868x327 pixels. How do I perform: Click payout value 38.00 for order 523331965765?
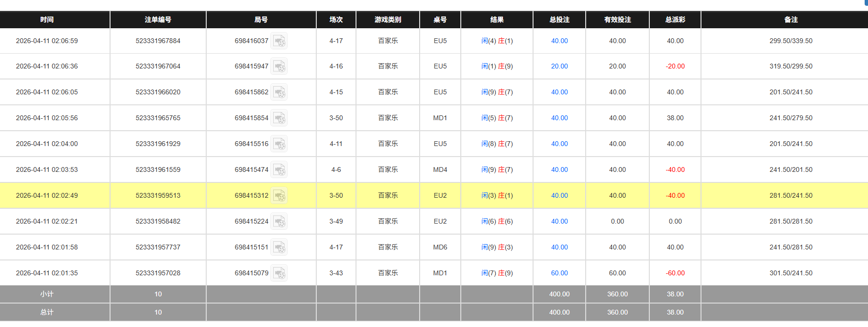point(675,118)
